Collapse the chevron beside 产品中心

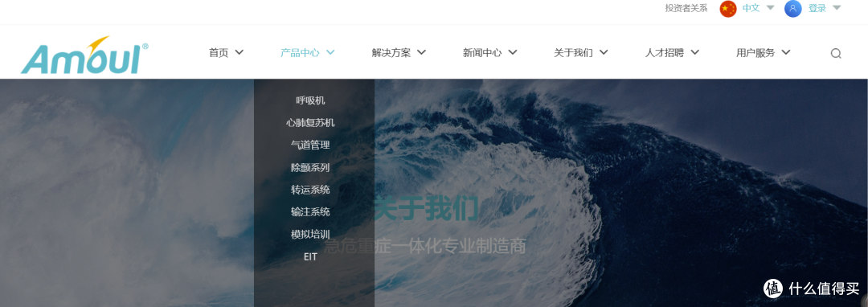330,52
